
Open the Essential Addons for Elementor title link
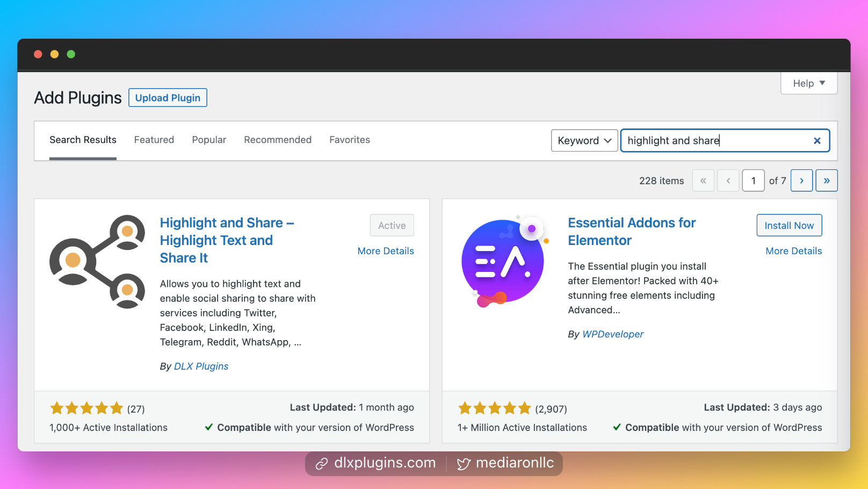[632, 232]
